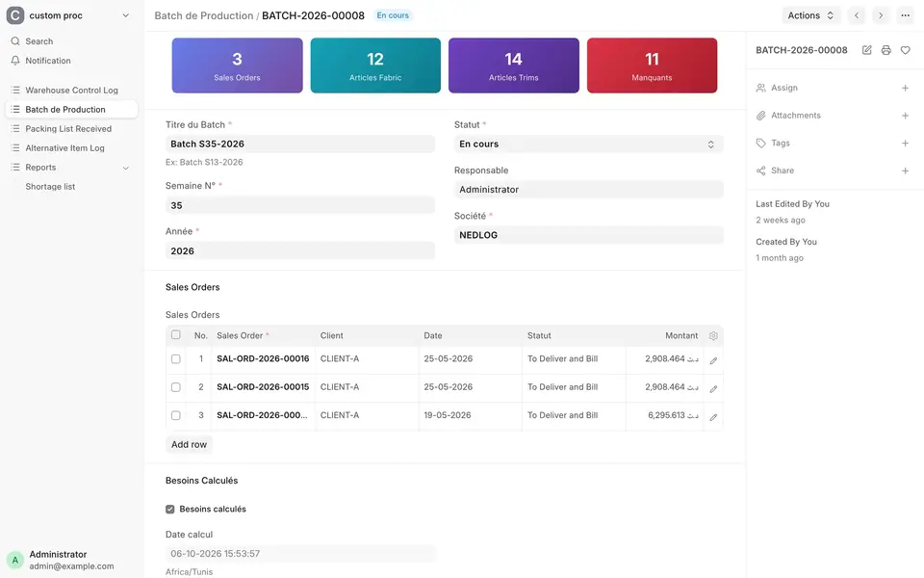Viewport: 924px width, 578px height.
Task: Add an assignee with the Assign plus icon
Action: (905, 88)
